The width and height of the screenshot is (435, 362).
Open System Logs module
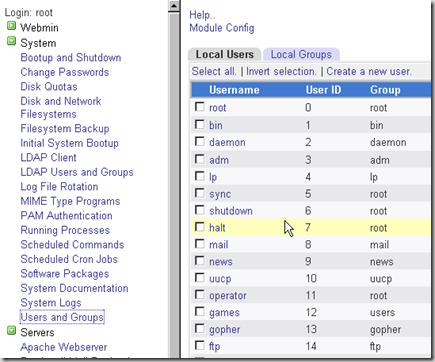[51, 303]
